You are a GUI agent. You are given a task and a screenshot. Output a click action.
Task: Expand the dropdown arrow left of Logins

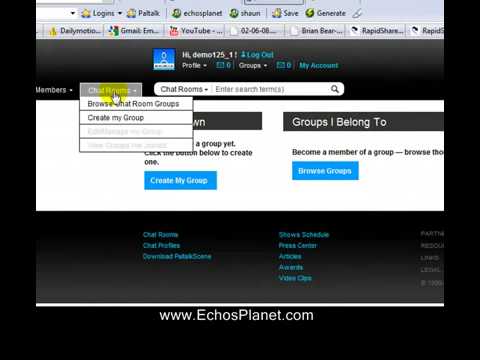pyautogui.click(x=73, y=13)
